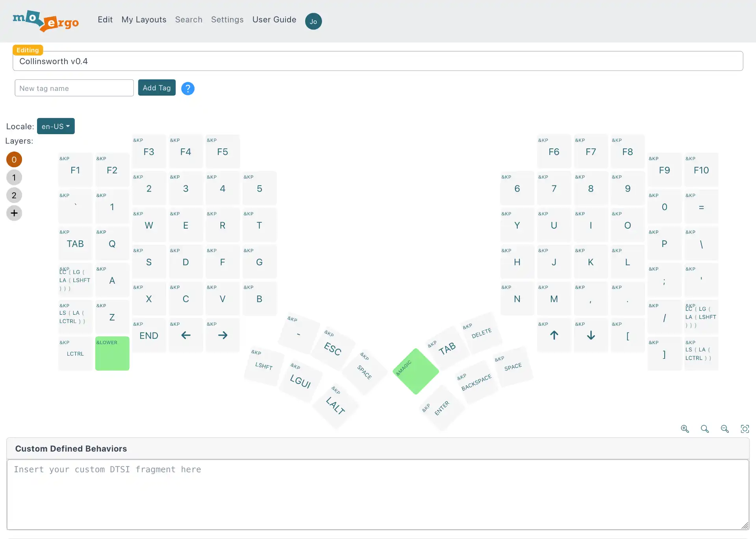Select layer 0
The width and height of the screenshot is (756, 539).
(14, 160)
